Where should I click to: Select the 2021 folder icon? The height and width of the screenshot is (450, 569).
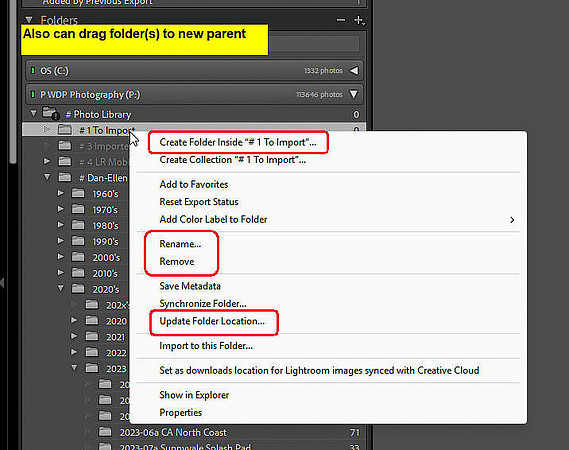(x=92, y=336)
